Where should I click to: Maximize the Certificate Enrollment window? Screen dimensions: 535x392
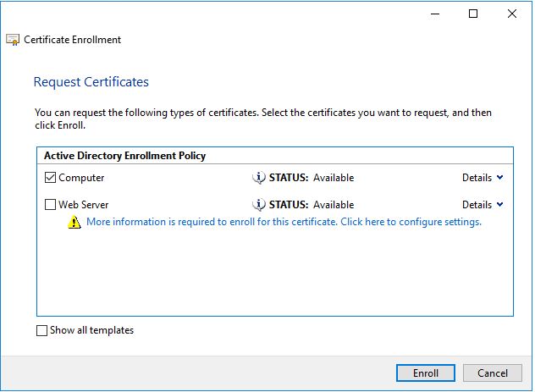(x=473, y=14)
